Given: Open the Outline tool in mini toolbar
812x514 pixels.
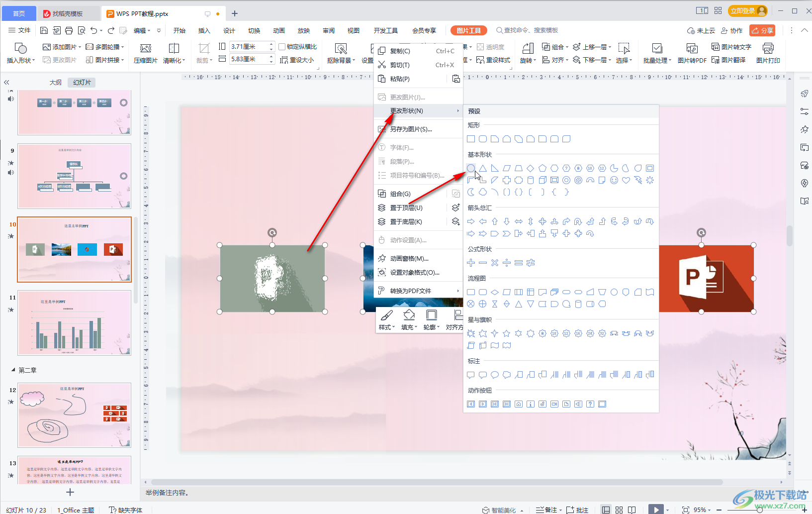Looking at the screenshot, I should 432,319.
